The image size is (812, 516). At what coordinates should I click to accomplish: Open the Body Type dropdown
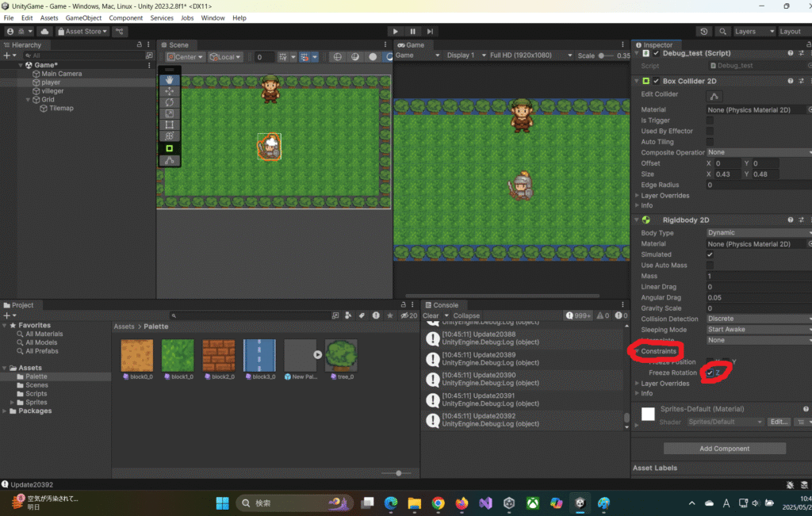(759, 233)
